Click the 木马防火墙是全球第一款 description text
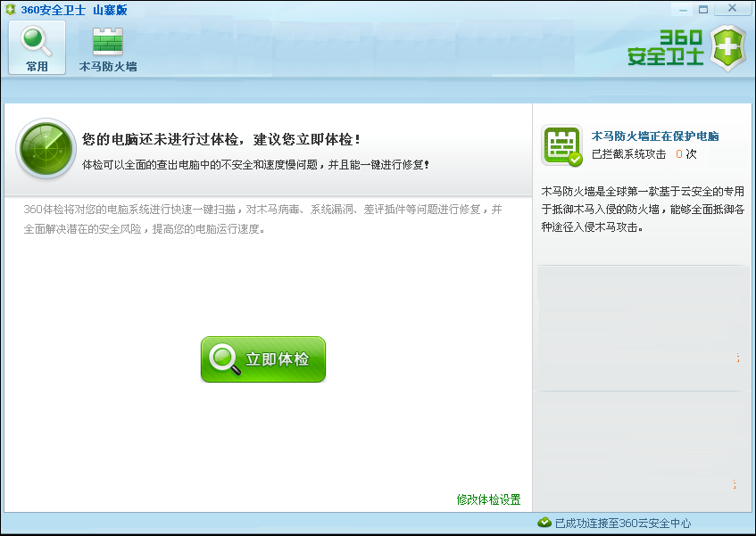The height and width of the screenshot is (536, 756). 643,209
